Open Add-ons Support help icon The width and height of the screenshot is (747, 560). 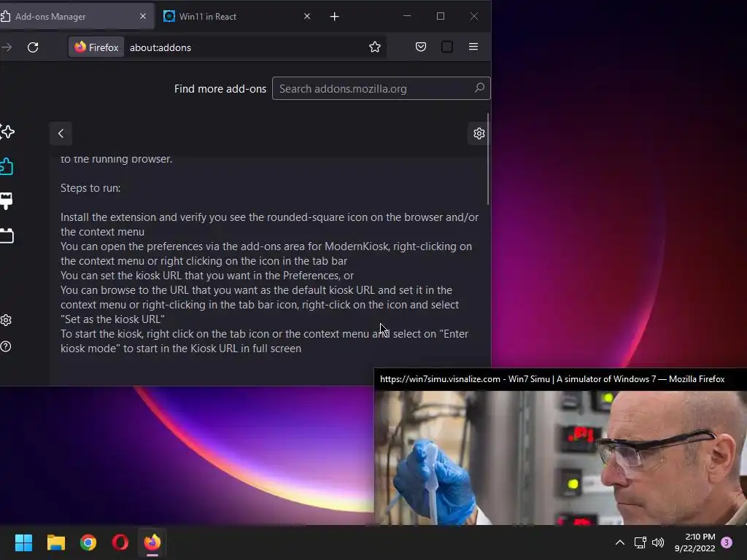[x=6, y=346]
